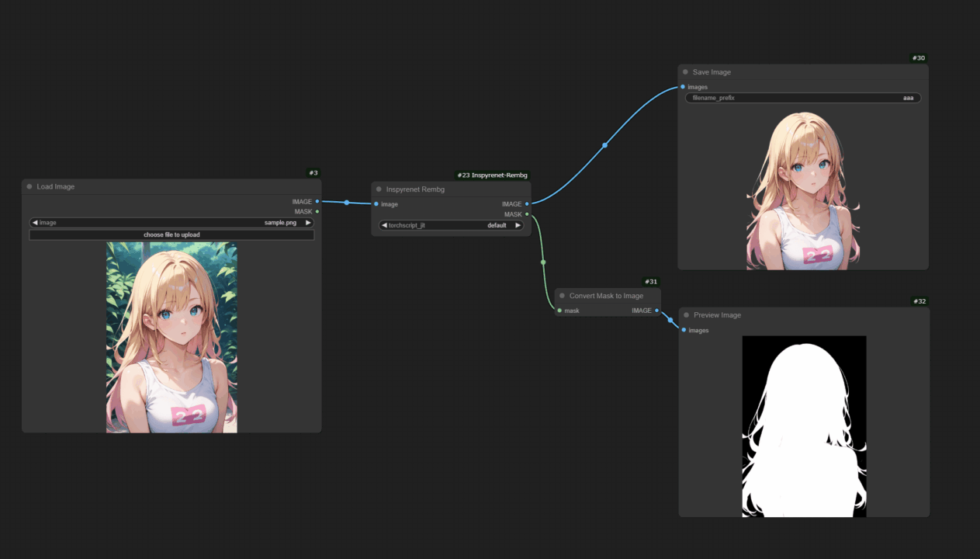
Task: Click the mask input port on Convert Mask to Image
Action: (x=559, y=311)
